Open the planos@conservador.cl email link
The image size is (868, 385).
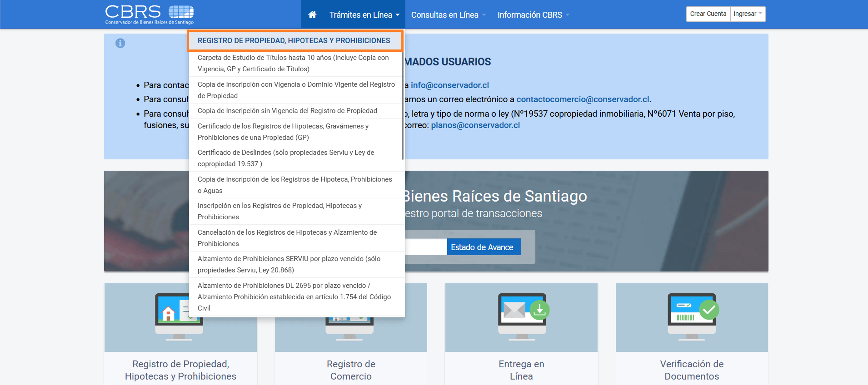[x=475, y=125]
